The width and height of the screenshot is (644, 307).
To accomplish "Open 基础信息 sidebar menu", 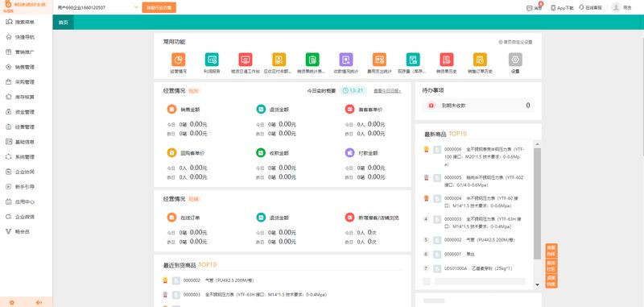I will [x=26, y=142].
